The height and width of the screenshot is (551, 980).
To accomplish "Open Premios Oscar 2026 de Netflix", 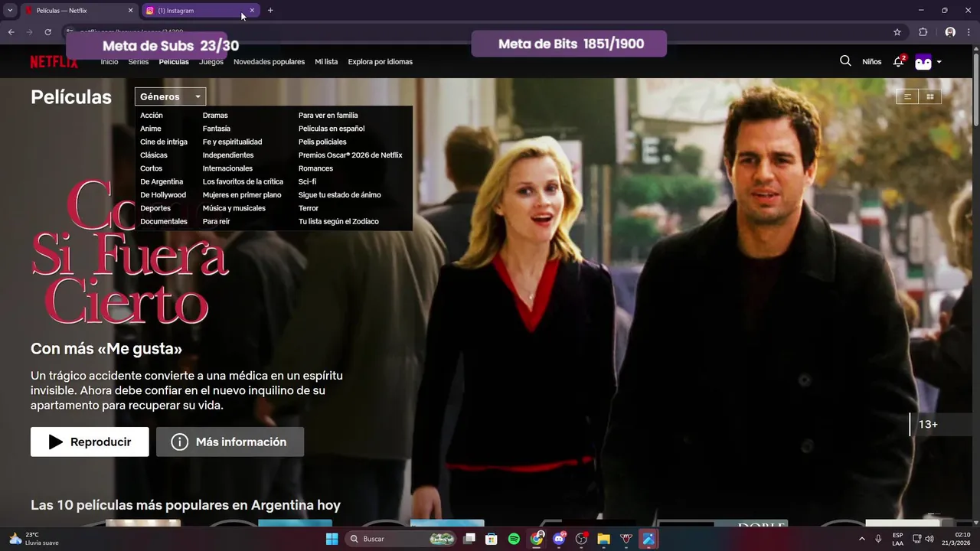I will (x=351, y=155).
